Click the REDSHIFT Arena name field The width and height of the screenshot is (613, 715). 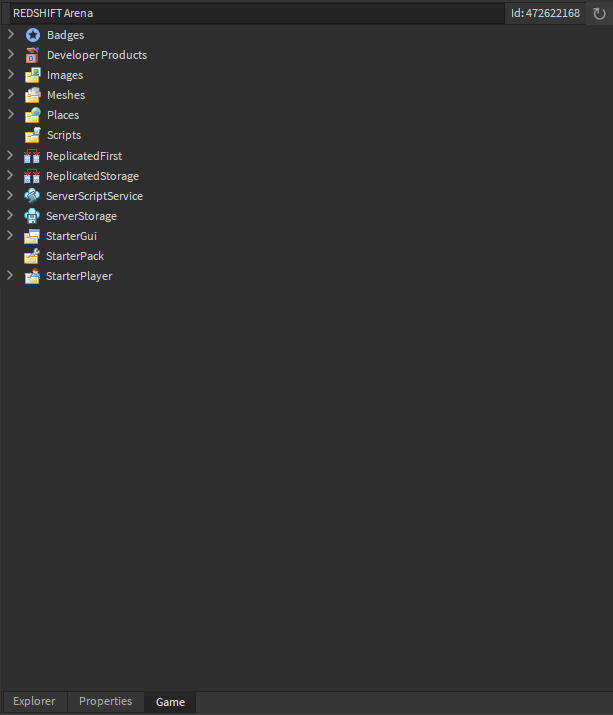pos(257,13)
